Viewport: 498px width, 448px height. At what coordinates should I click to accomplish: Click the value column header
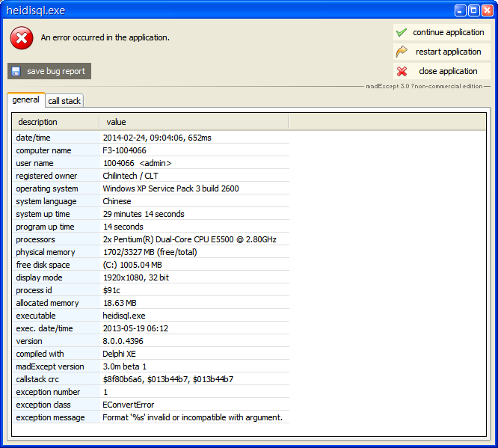coord(194,122)
